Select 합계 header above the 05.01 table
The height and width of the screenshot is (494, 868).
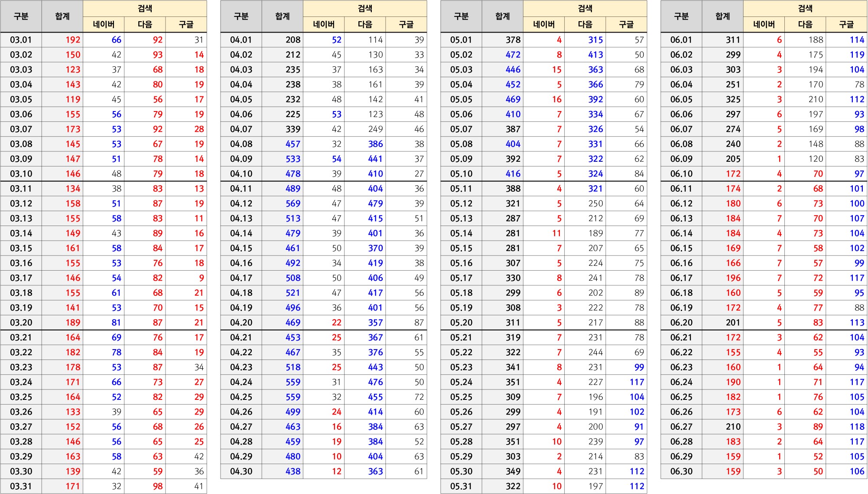click(503, 16)
